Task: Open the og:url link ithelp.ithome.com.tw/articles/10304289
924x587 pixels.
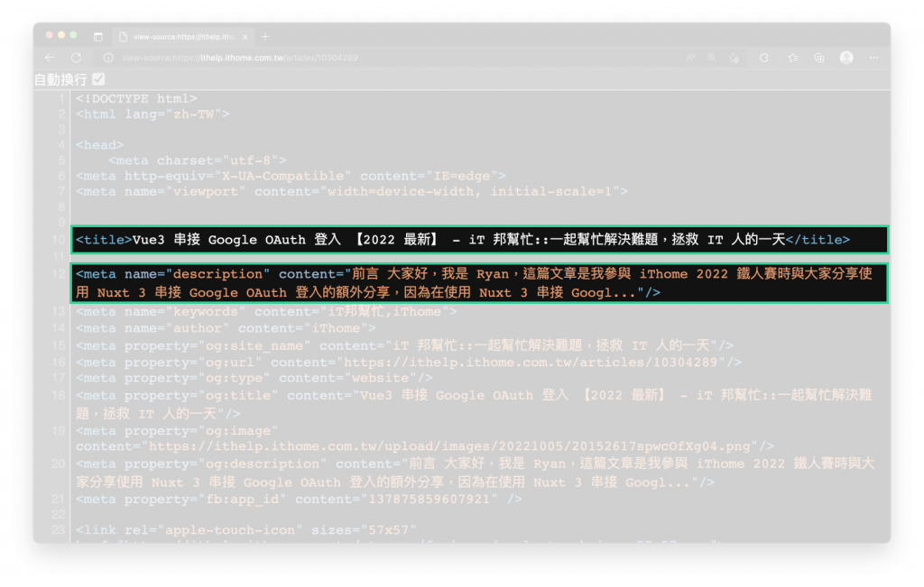Action: (531, 362)
